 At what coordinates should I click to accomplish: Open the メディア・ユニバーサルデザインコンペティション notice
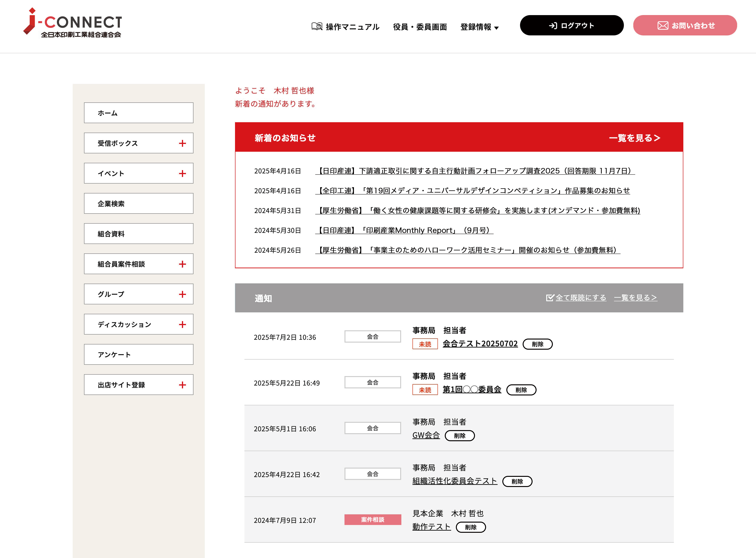click(x=473, y=191)
